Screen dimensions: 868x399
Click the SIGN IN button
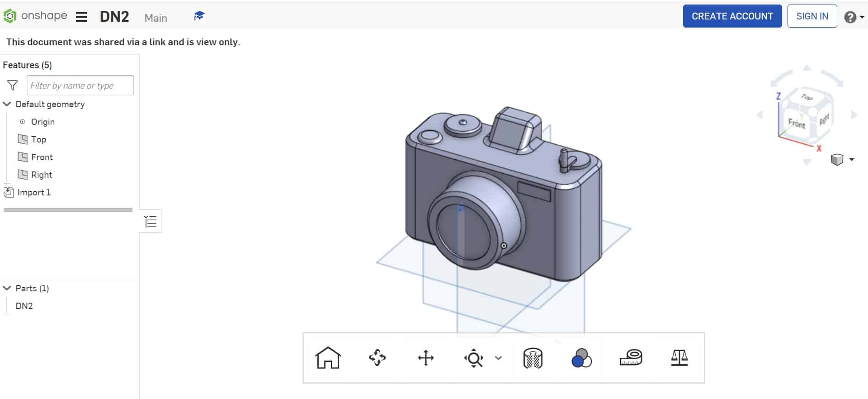click(x=812, y=16)
